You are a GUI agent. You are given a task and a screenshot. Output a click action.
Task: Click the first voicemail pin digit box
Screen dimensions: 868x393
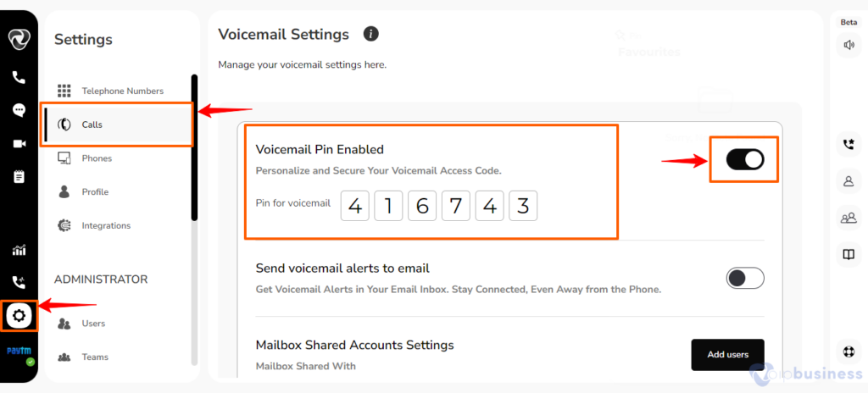pyautogui.click(x=355, y=206)
